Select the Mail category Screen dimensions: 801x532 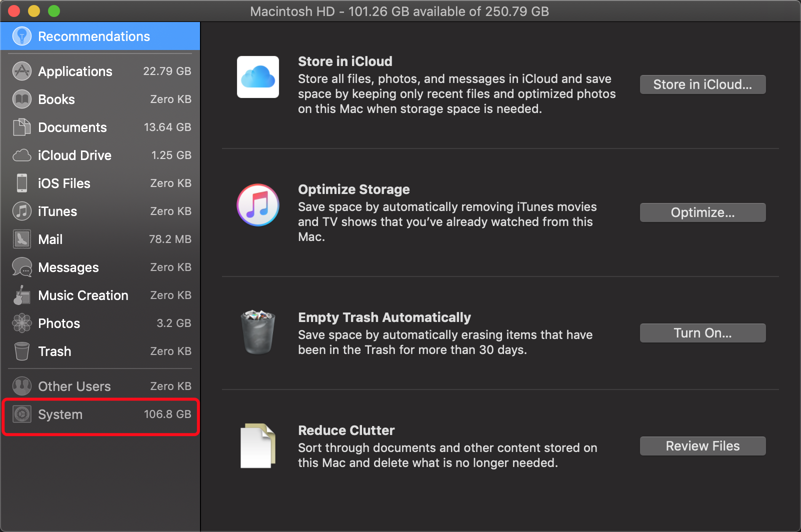click(100, 239)
